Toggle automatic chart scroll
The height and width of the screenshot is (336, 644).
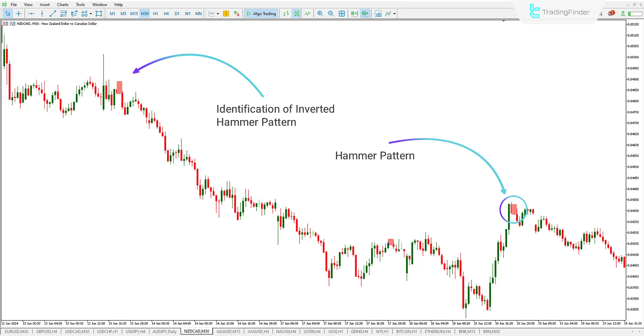pos(354,14)
